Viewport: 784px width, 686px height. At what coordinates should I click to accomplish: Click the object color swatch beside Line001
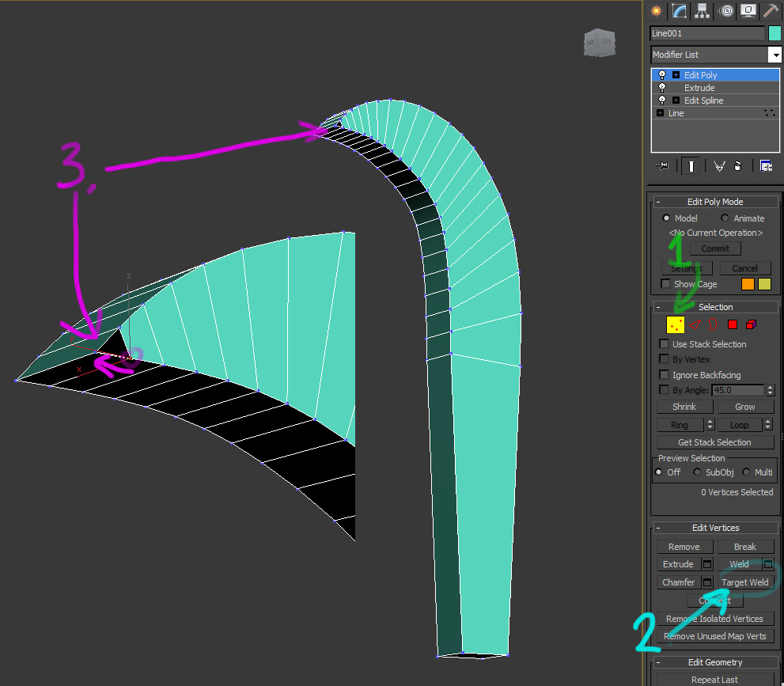tap(775, 33)
